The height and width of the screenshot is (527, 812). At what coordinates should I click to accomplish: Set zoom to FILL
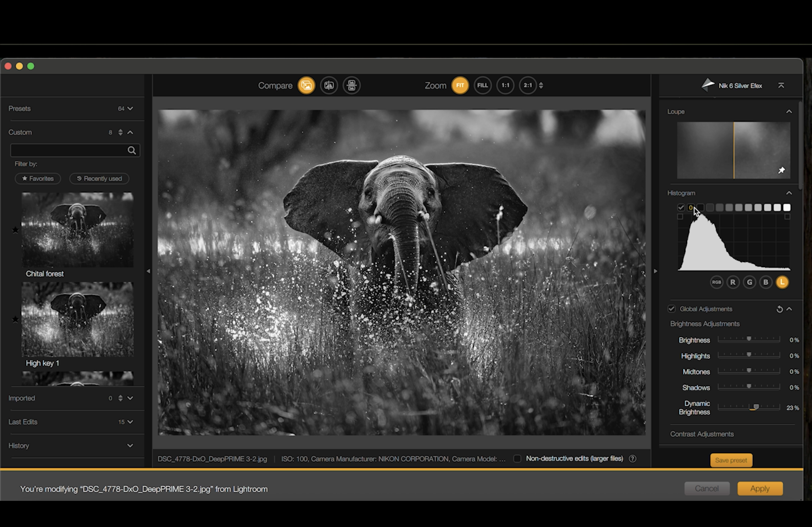pos(482,85)
